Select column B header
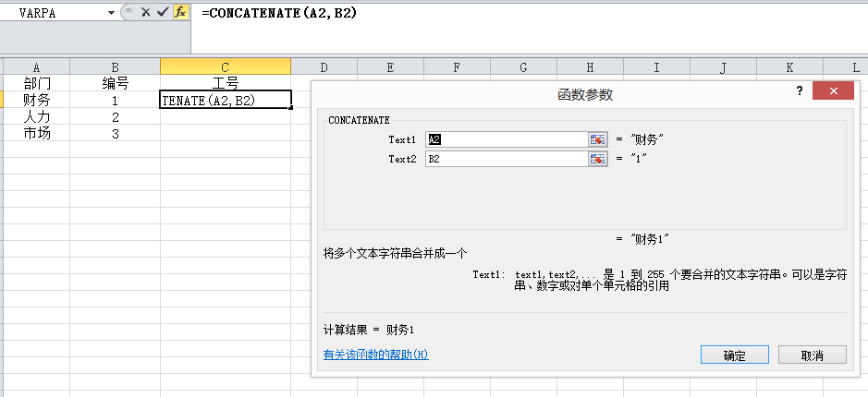868x397 pixels. pos(116,66)
